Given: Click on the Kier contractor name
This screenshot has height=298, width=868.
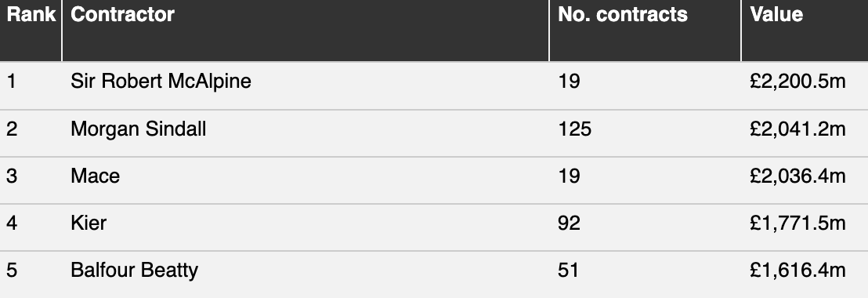Looking at the screenshot, I should point(89,223).
